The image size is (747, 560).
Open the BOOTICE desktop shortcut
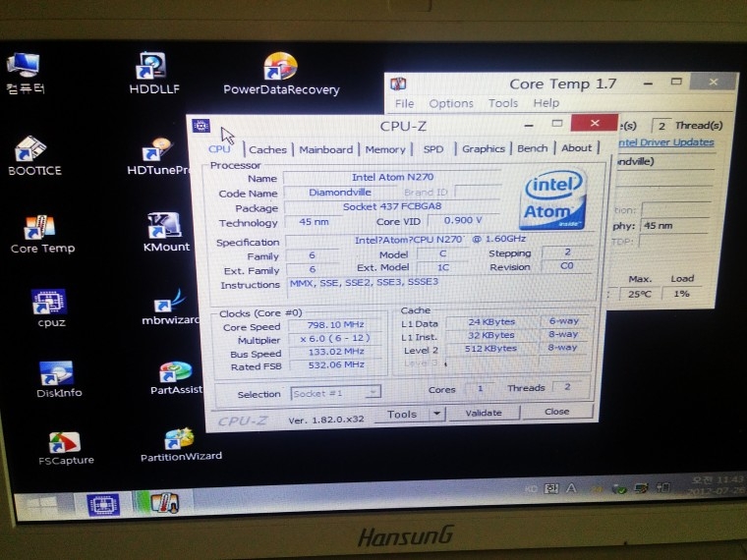coord(33,156)
